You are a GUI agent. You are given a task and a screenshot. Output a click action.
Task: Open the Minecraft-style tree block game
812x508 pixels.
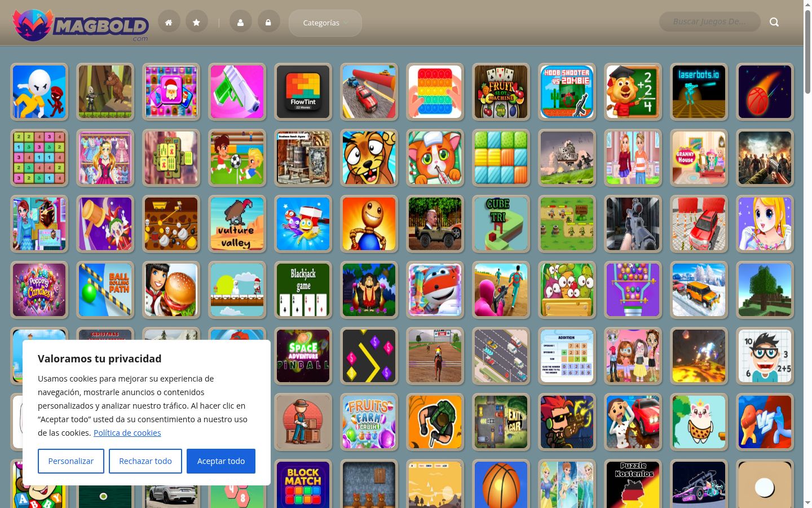pos(765,290)
